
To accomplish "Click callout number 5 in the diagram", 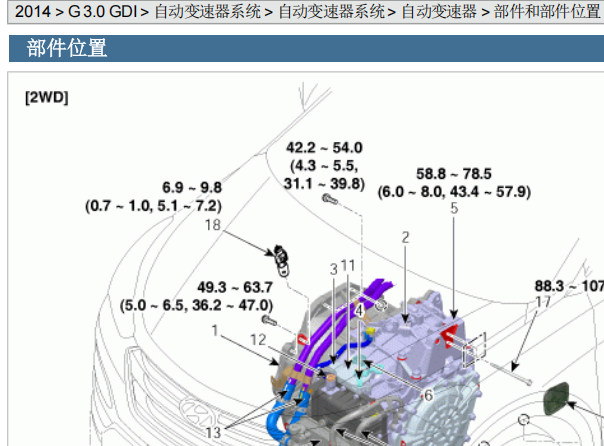I will (x=454, y=208).
